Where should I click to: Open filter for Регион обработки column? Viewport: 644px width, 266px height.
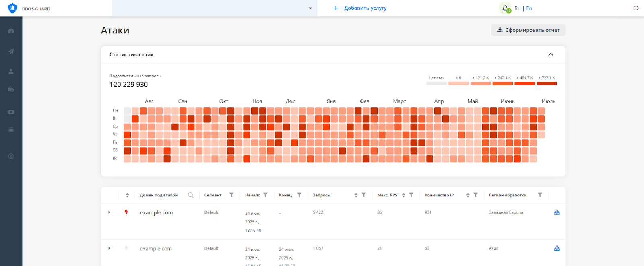tap(540, 195)
